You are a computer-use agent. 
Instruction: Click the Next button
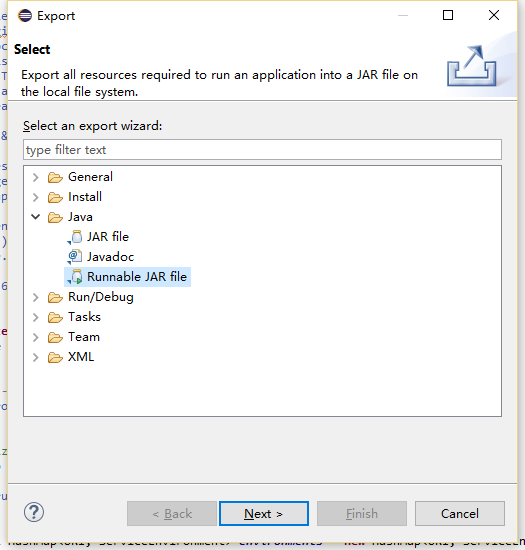tap(264, 514)
